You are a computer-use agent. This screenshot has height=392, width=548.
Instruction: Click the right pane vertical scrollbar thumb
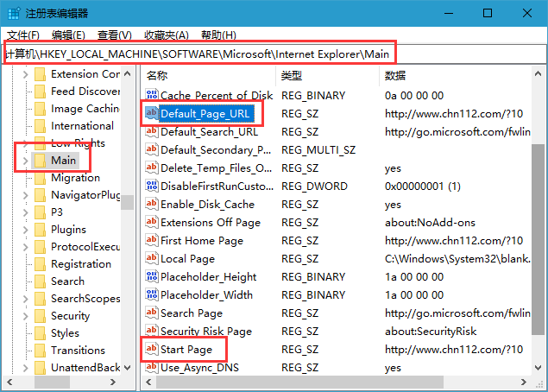(538, 239)
